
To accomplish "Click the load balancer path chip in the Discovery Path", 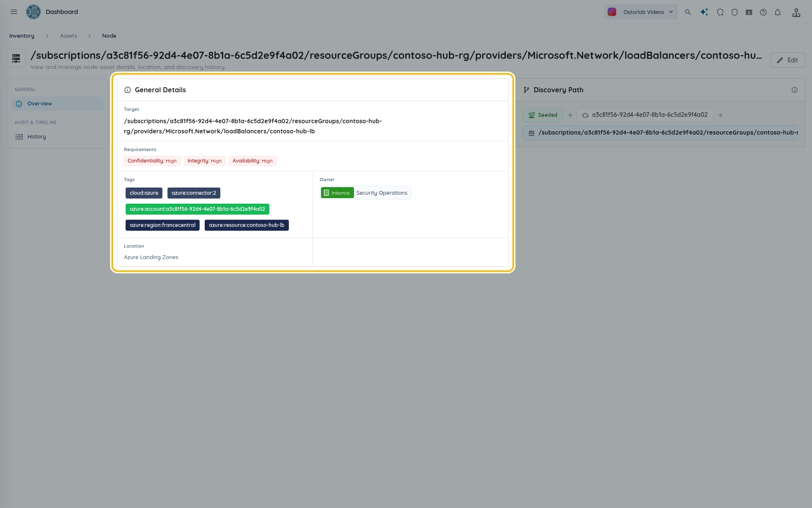I will [661, 133].
